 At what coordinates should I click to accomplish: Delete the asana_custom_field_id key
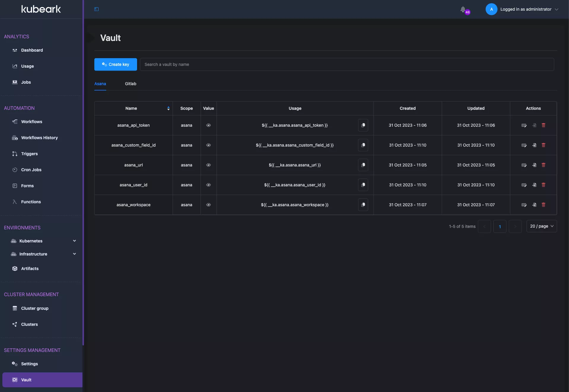(543, 145)
